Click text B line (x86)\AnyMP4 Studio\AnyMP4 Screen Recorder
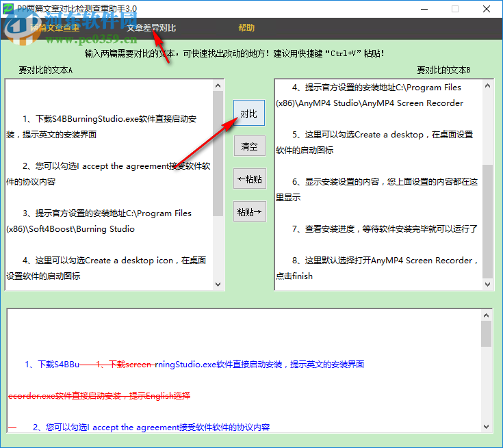The height and width of the screenshot is (448, 503). click(x=370, y=103)
